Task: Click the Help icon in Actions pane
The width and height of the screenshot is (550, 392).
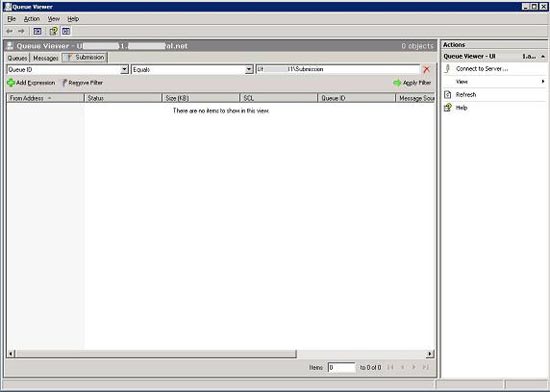Action: (x=448, y=108)
